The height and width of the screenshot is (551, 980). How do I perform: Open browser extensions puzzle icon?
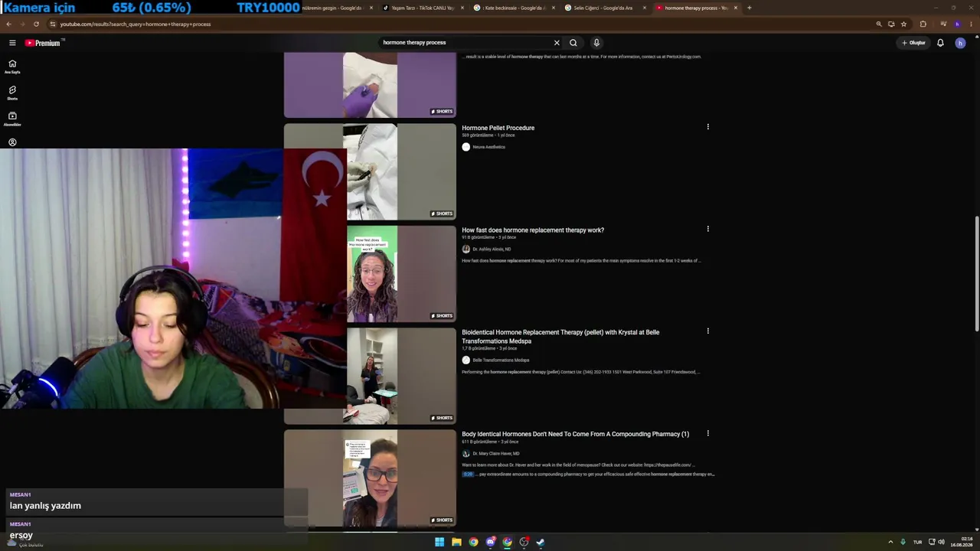point(923,24)
